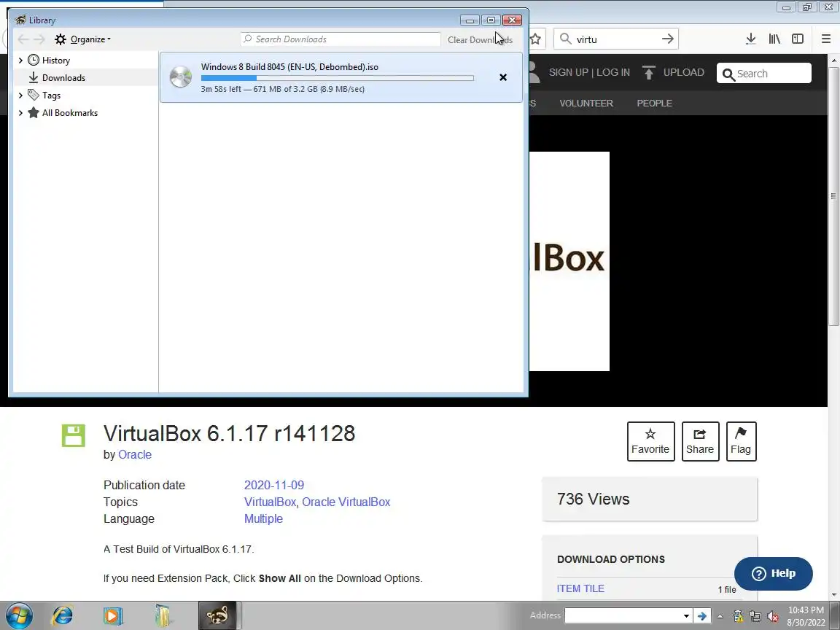Select All Bookmarks in sidebar

[x=70, y=112]
